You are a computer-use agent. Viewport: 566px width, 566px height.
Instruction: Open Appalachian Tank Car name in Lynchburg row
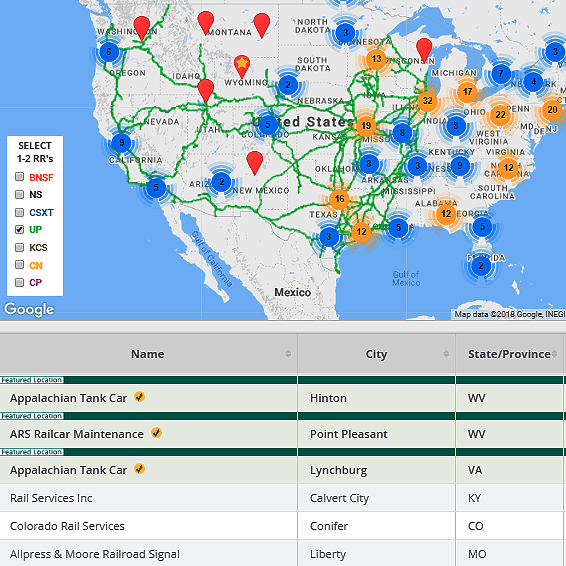pyautogui.click(x=68, y=470)
